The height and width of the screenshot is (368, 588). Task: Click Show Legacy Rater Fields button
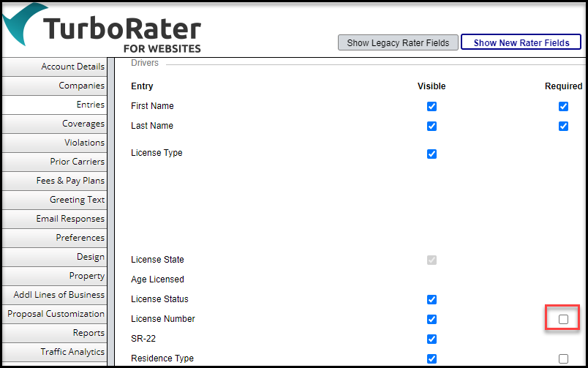point(398,42)
